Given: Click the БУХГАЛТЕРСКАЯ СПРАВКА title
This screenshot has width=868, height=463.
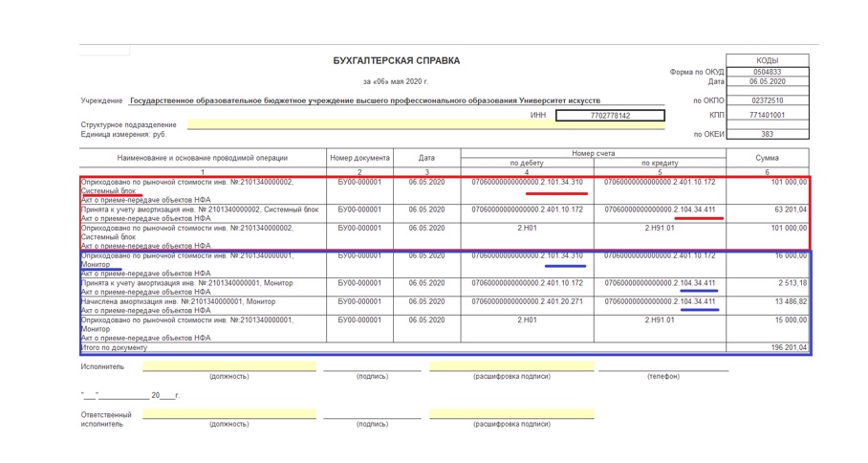Looking at the screenshot, I should click(x=396, y=61).
